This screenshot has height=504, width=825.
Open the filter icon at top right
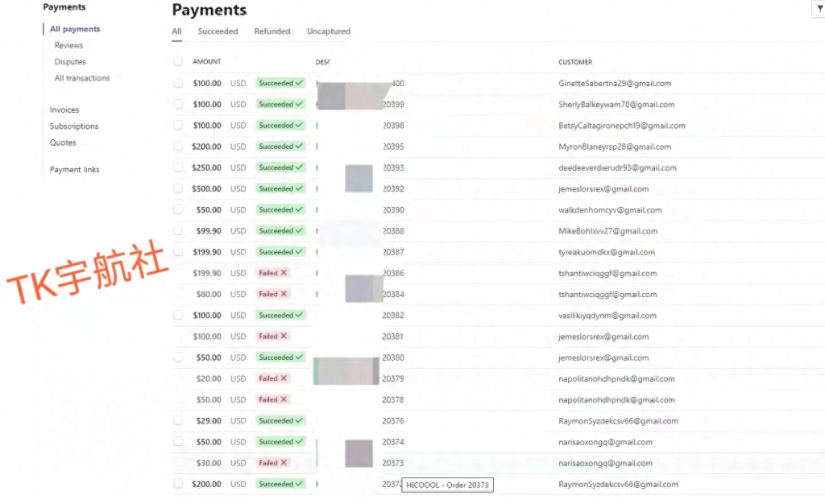click(x=819, y=9)
